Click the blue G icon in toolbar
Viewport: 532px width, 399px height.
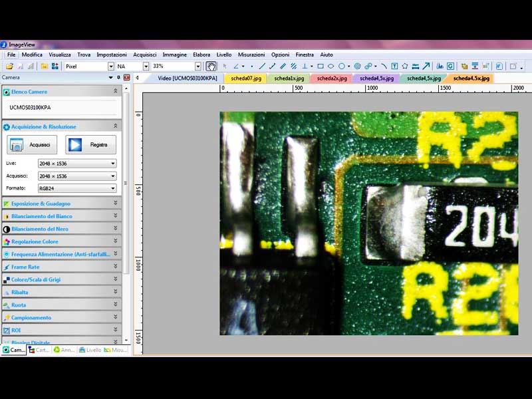tap(450, 66)
